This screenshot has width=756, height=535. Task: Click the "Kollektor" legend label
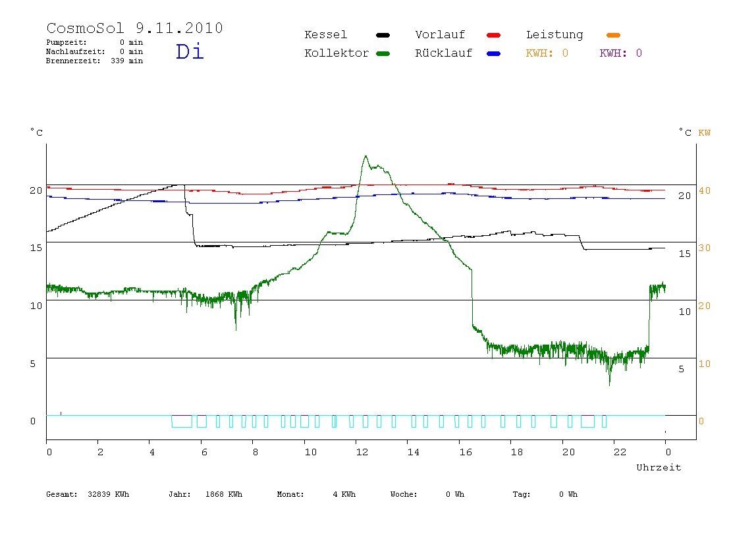pyautogui.click(x=337, y=53)
